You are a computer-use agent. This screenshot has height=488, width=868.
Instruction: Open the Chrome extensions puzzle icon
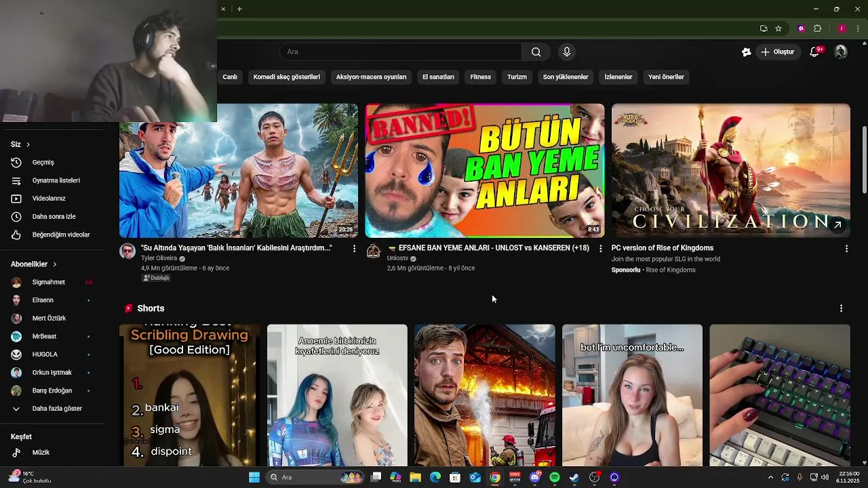(x=817, y=28)
